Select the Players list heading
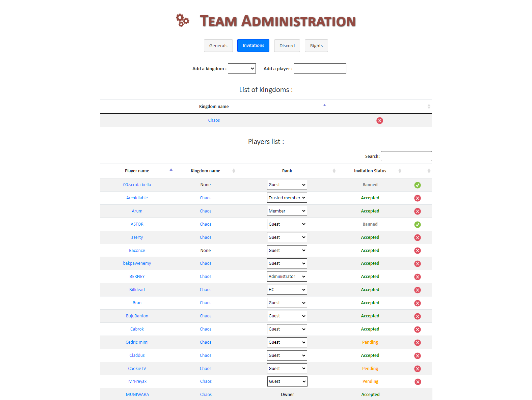Screen dimensions: 532x400 [x=266, y=142]
